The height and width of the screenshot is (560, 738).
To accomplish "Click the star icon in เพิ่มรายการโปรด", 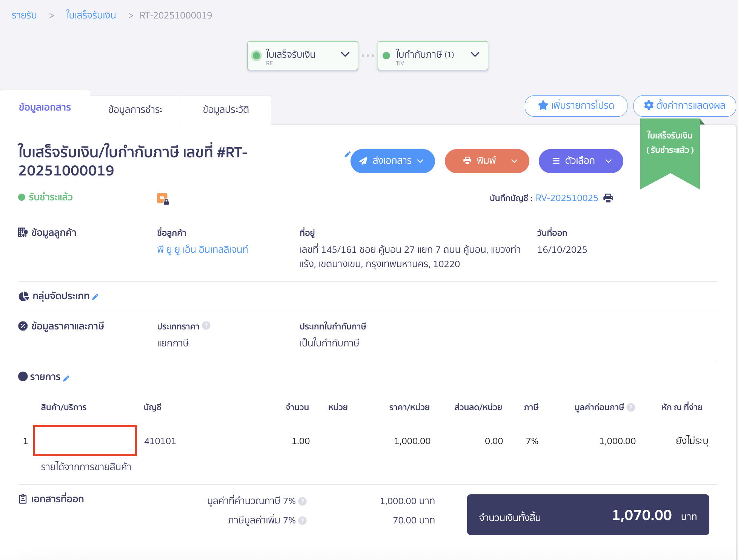I will point(543,106).
